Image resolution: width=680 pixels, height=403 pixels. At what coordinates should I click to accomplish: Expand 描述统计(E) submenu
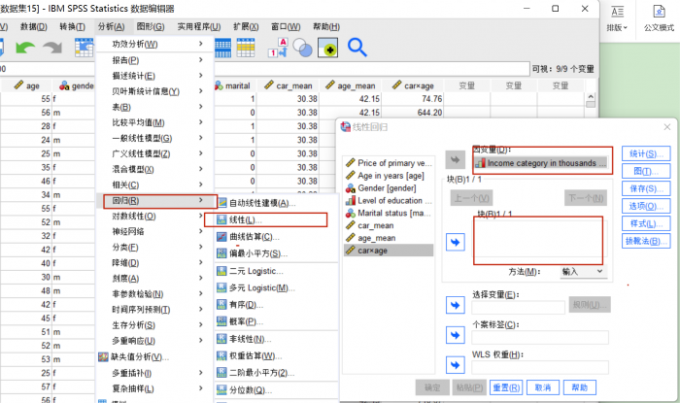click(156, 75)
